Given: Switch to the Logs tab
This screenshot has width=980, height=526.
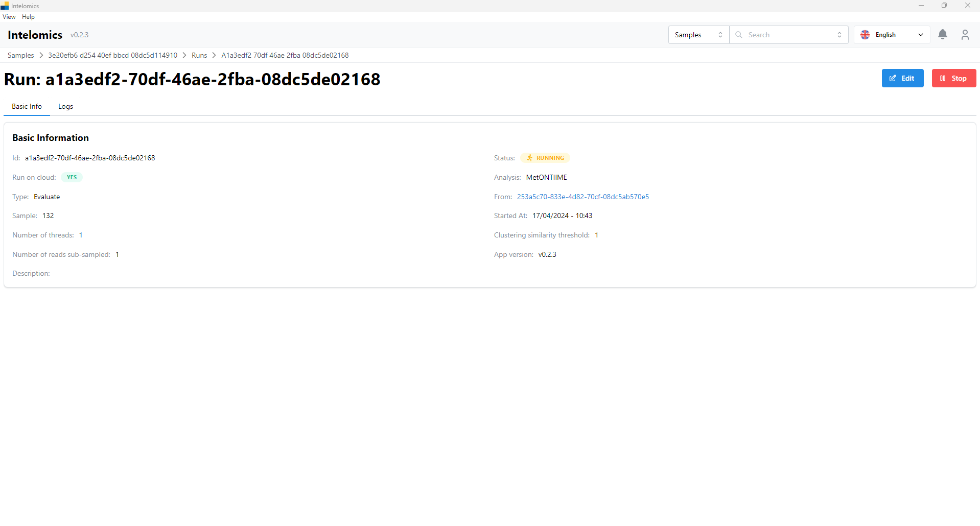Looking at the screenshot, I should tap(65, 106).
